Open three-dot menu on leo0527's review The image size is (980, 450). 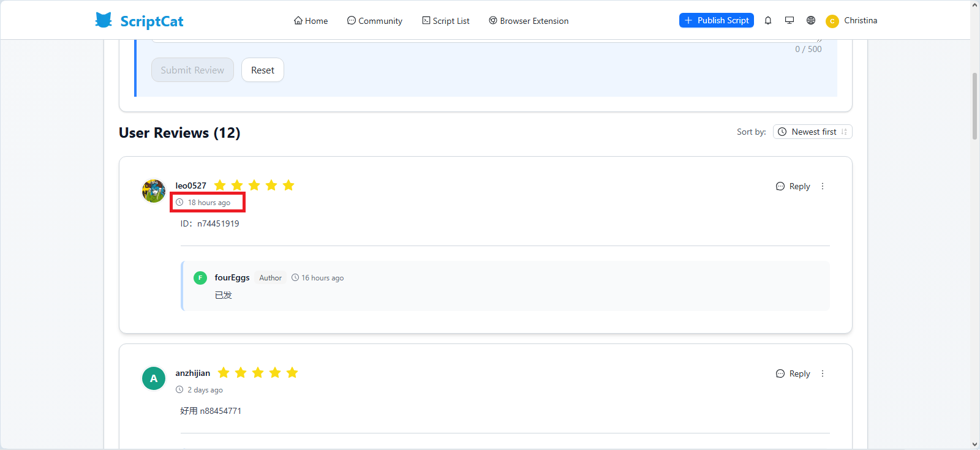[x=823, y=186]
